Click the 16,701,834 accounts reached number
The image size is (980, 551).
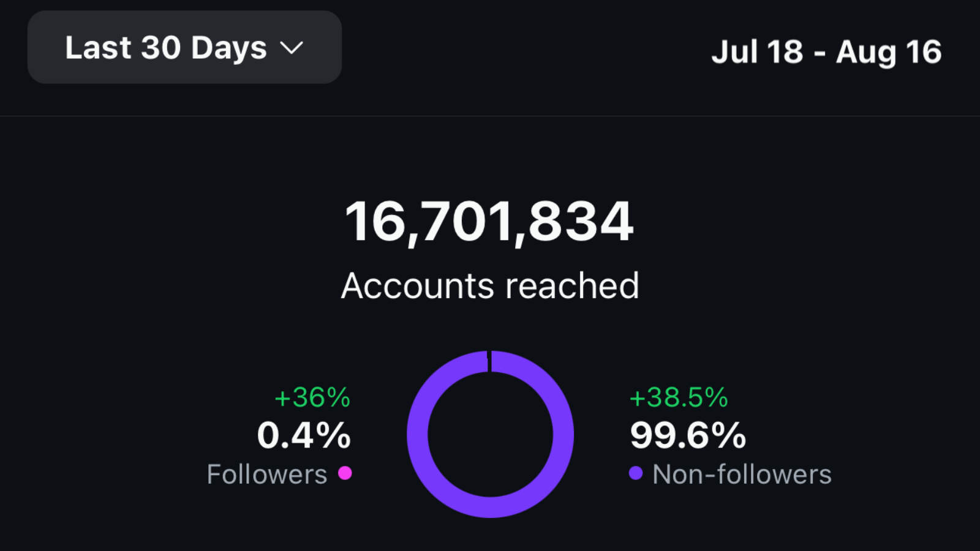pos(490,223)
